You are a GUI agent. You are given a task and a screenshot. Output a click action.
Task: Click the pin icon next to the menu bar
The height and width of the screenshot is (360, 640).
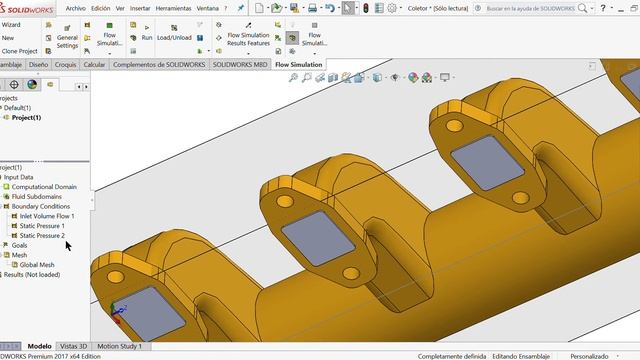pyautogui.click(x=241, y=8)
